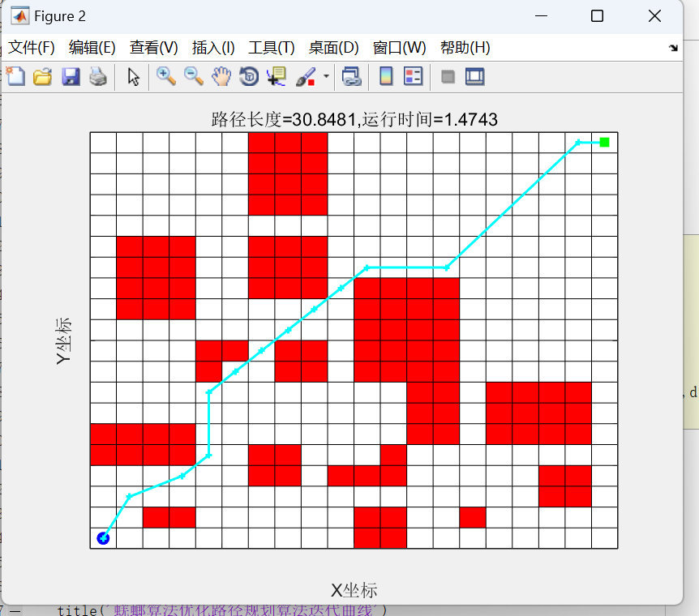699x616 pixels.
Task: Open the 窗口(W) menu
Action: click(x=400, y=47)
